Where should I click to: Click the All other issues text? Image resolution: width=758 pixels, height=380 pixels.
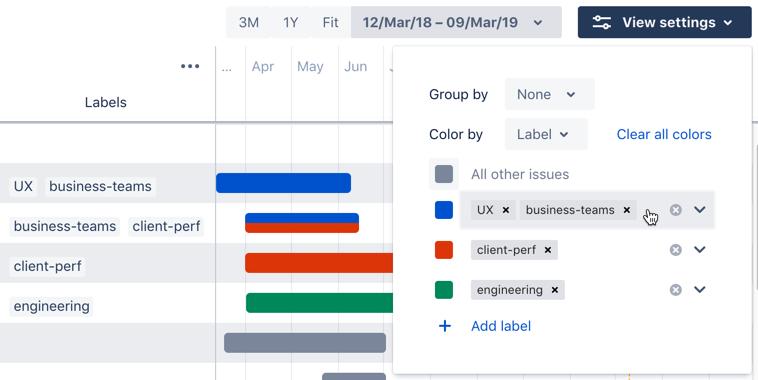click(520, 174)
